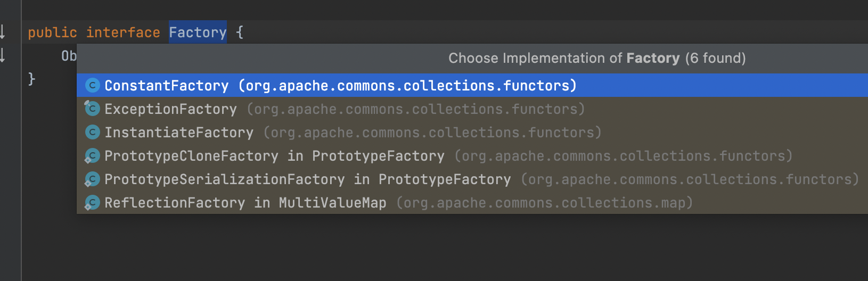Click the PrototypeCloneFactory class icon
Screen dimensions: 868x281
point(93,155)
